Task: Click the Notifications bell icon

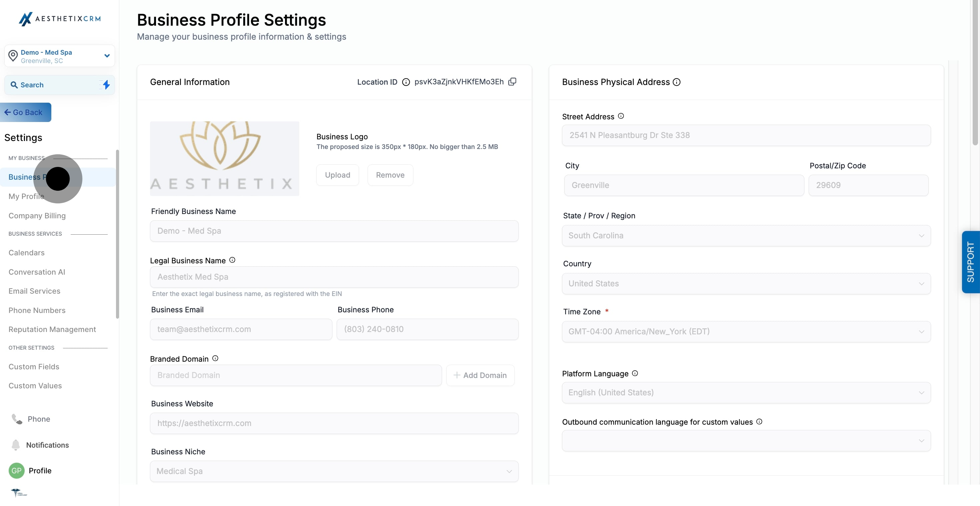Action: [16, 445]
